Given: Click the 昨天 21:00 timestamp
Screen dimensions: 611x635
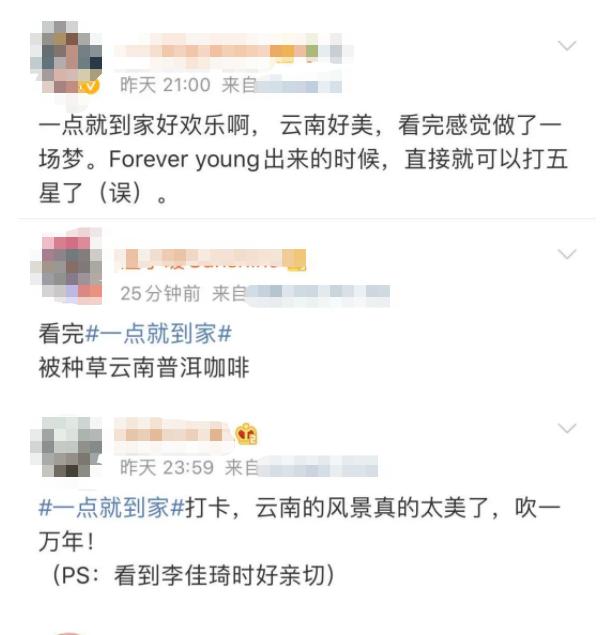Looking at the screenshot, I should [165, 85].
